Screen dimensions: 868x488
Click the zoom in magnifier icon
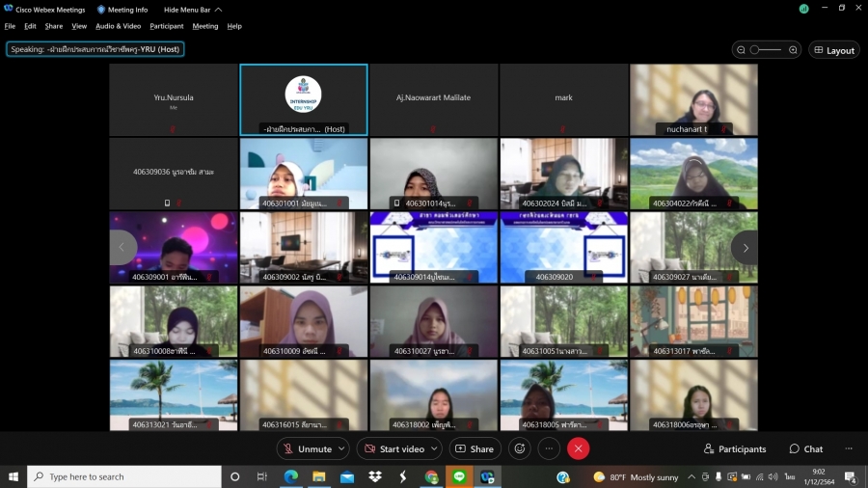click(793, 50)
